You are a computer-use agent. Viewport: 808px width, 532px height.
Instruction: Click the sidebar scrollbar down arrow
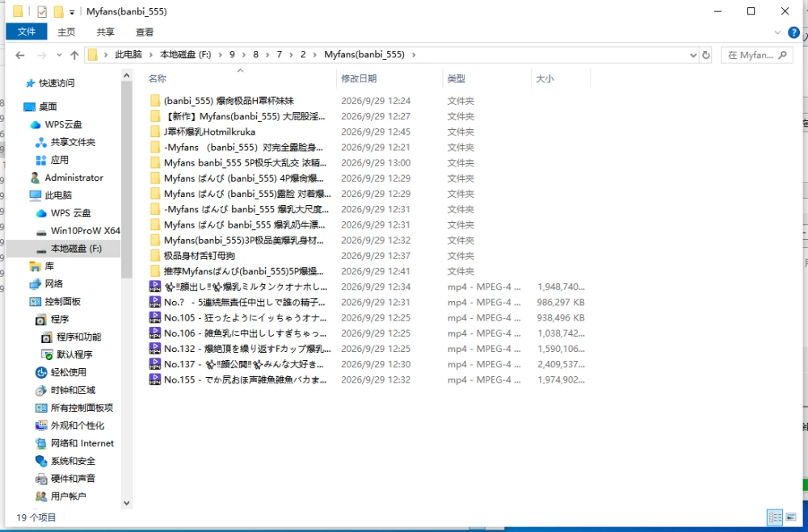click(127, 503)
